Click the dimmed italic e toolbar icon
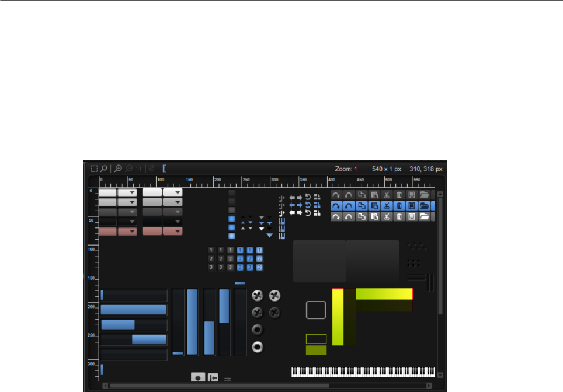Viewport: 563px width, 392px height. click(151, 168)
